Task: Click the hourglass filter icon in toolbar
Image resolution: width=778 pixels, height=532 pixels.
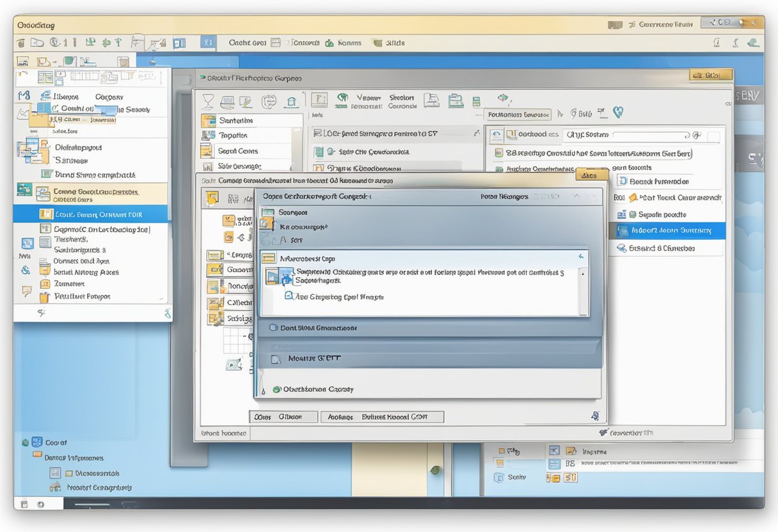Action: tap(208, 102)
